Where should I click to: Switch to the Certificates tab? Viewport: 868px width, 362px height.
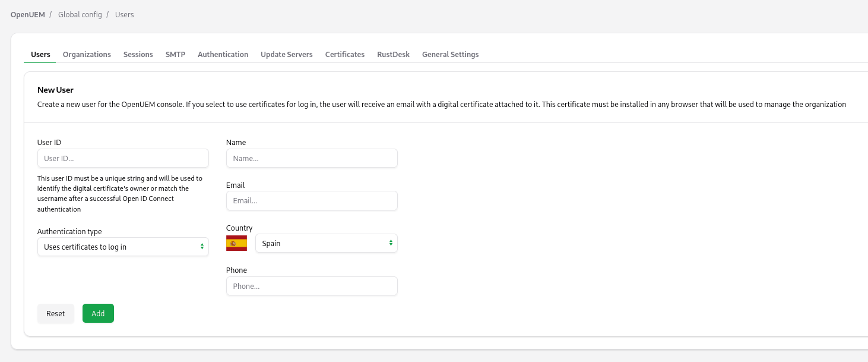pos(344,54)
